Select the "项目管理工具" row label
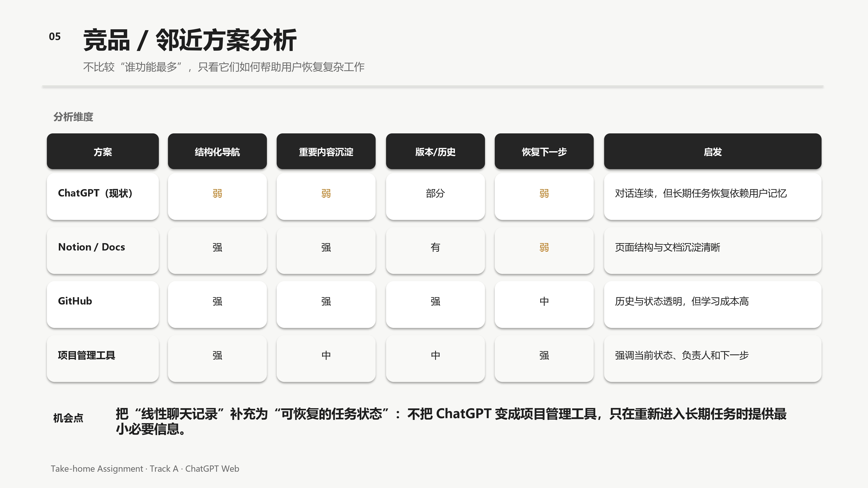This screenshot has height=488, width=868. click(86, 355)
